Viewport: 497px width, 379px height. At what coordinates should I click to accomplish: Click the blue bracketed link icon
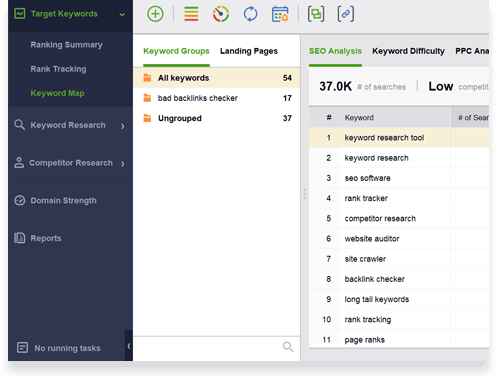[x=346, y=14]
